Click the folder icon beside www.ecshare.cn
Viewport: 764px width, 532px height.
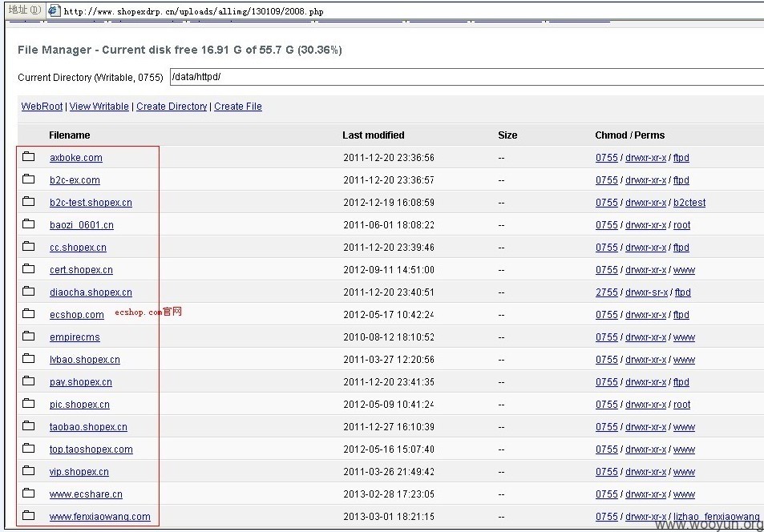coord(29,493)
